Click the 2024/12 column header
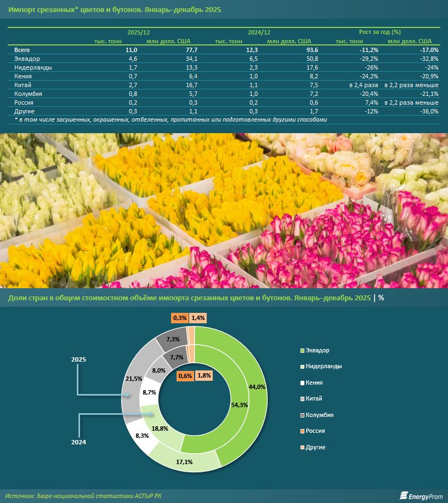The height and width of the screenshot is (503, 448). pos(259,32)
